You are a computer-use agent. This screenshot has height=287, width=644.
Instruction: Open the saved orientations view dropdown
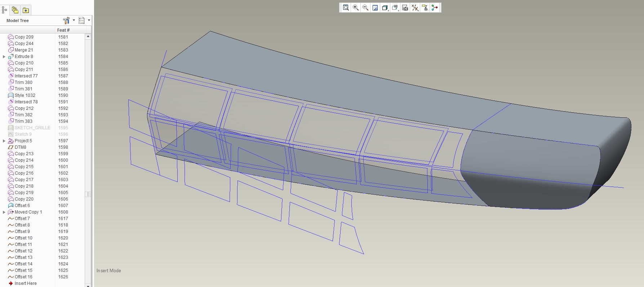[395, 8]
